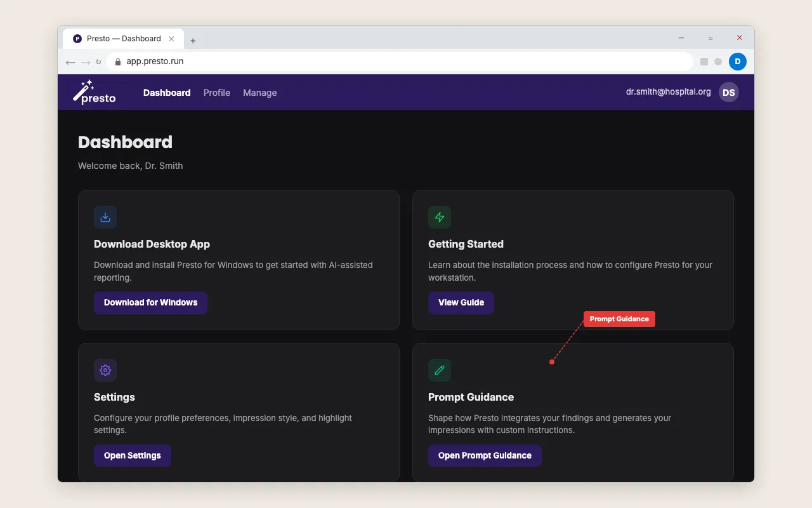Navigate to the Profile section
This screenshot has width=812, height=508.
217,93
